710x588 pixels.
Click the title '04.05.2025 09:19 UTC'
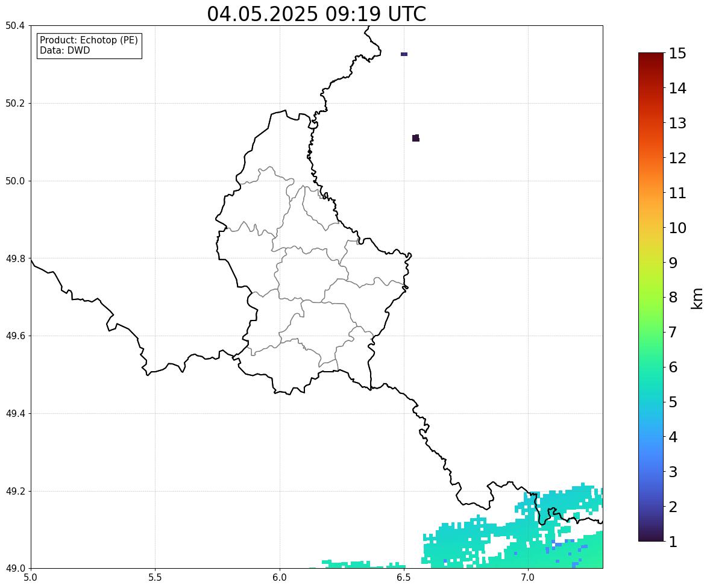click(x=316, y=14)
